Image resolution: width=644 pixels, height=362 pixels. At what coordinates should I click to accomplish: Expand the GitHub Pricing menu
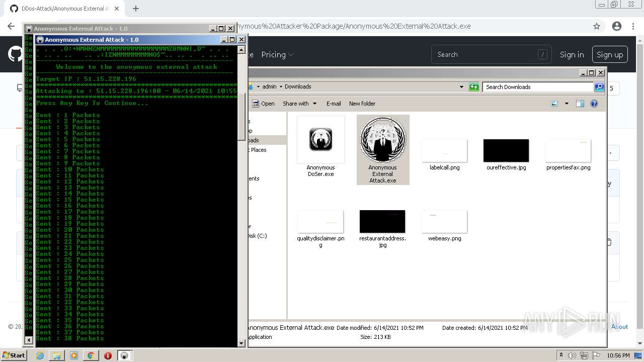[277, 55]
